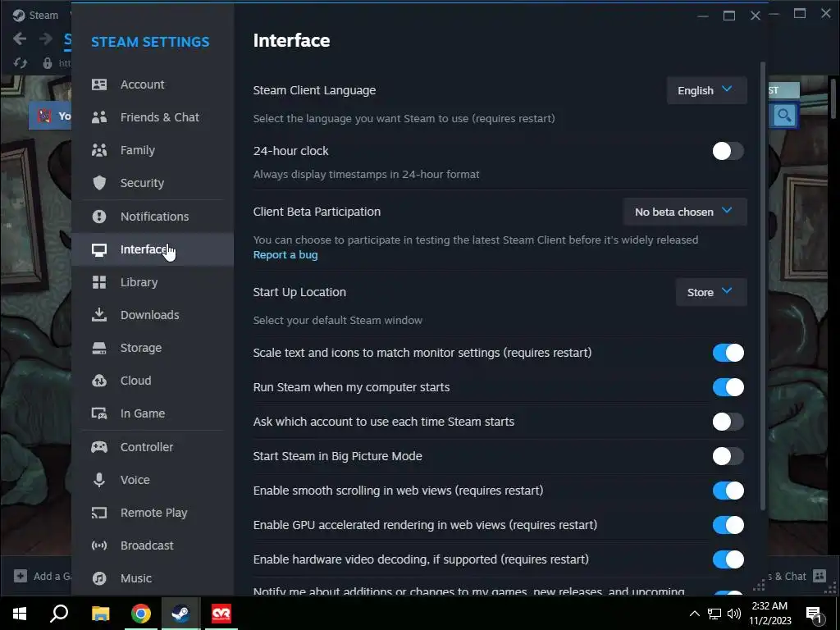Click the Windows Start button

point(20,614)
